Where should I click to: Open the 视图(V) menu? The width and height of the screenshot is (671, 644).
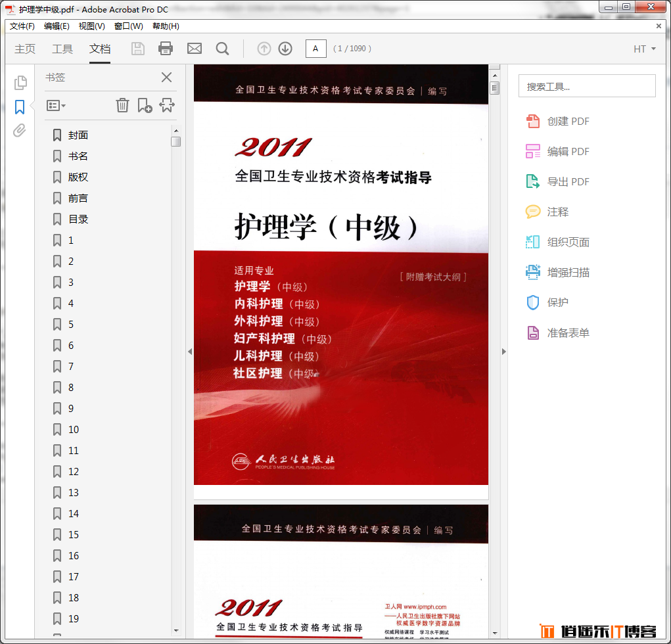point(91,26)
